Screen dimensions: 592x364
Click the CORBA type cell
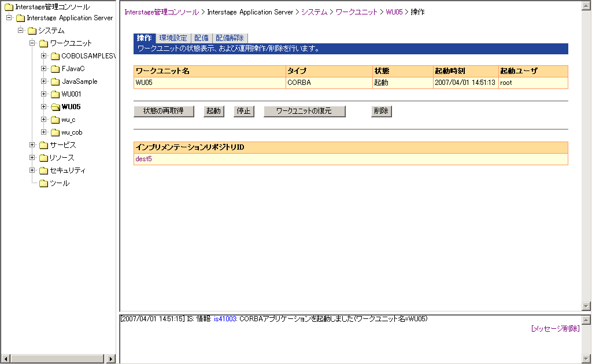pyautogui.click(x=329, y=83)
